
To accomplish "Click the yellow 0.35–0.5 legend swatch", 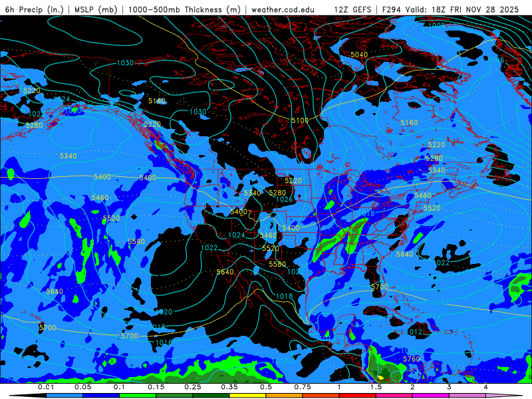I will [x=247, y=396].
